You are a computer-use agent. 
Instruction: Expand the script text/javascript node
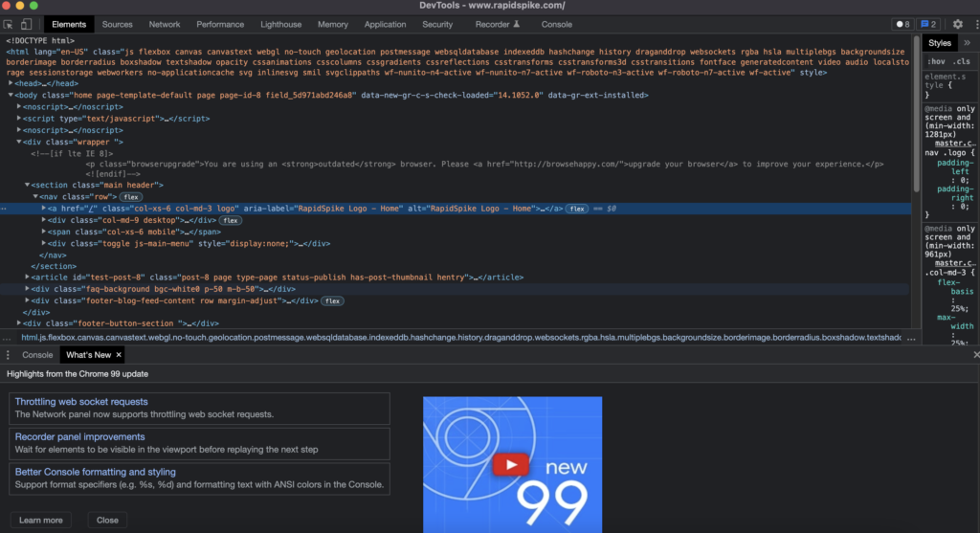(x=19, y=118)
